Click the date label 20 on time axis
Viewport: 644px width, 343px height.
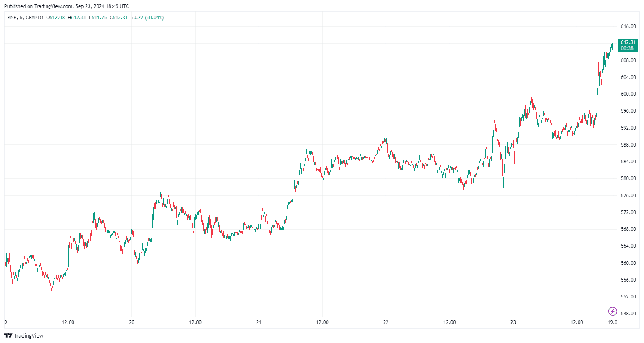[132, 322]
